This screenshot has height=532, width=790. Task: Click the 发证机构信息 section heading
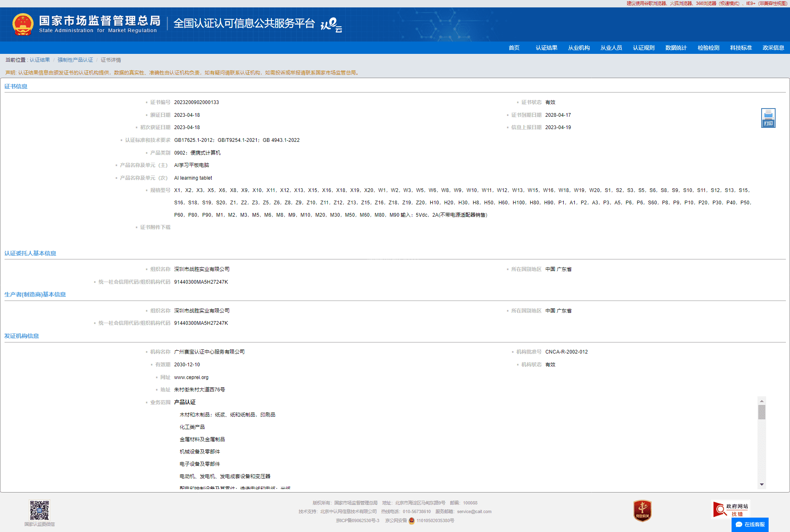click(22, 336)
